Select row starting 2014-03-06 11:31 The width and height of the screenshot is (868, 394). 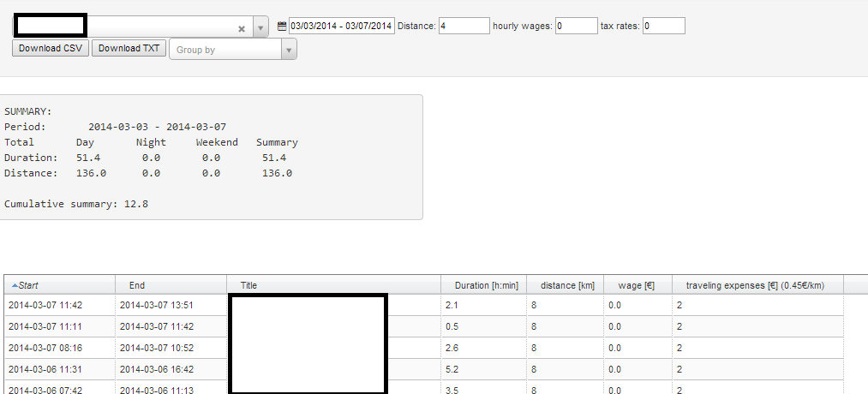[x=424, y=369]
